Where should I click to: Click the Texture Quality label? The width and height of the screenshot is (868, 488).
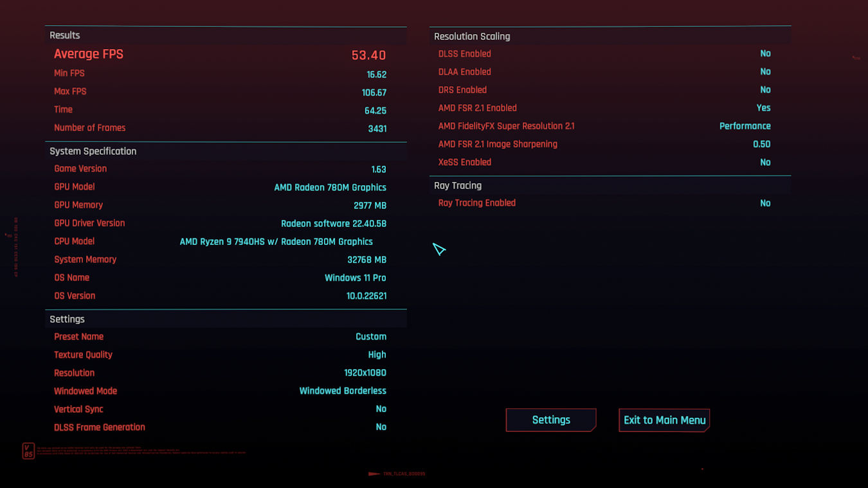83,355
